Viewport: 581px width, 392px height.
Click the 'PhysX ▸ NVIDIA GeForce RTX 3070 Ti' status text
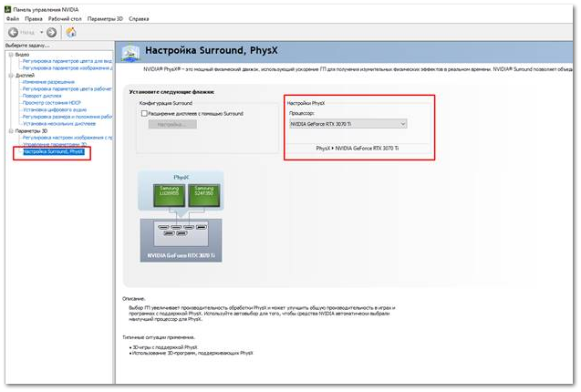(x=358, y=149)
